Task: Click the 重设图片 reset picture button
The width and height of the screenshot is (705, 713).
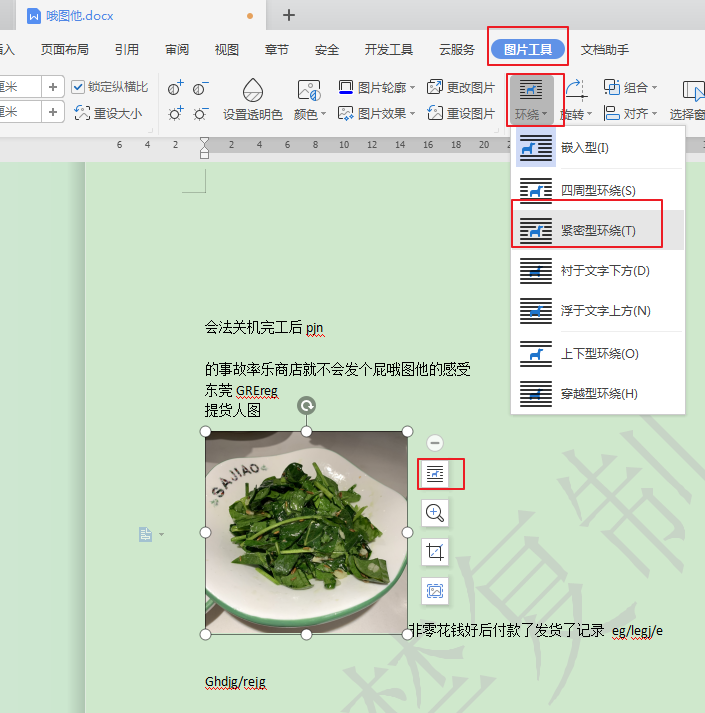Action: [x=462, y=113]
